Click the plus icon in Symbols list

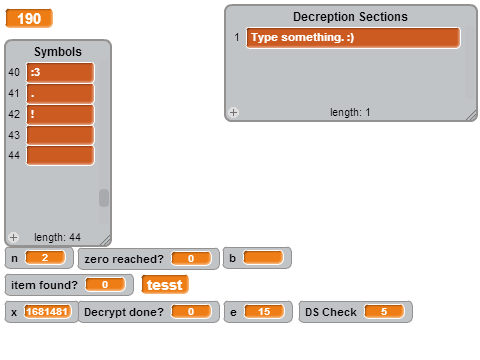click(x=14, y=237)
